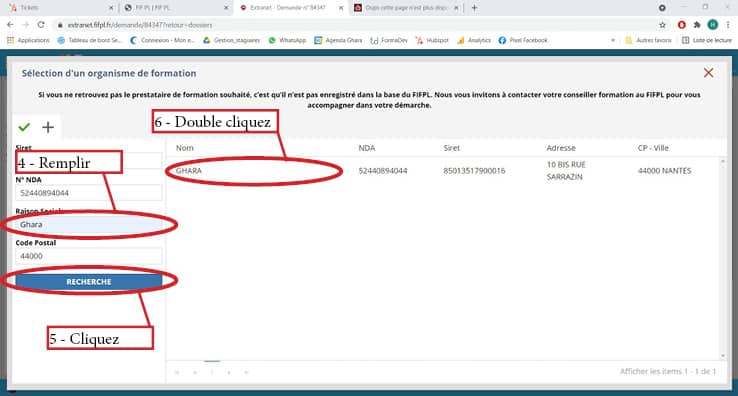Validate selection with green checkmark icon
Screen dimensions: 738x396
24,127
